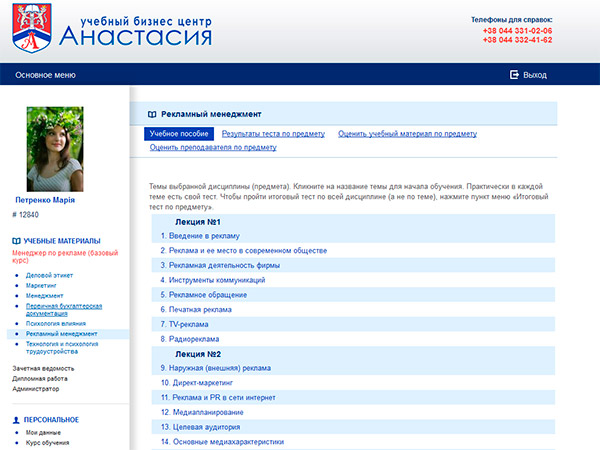Open Мои данные under Персональное
600x450 pixels.
[44, 433]
